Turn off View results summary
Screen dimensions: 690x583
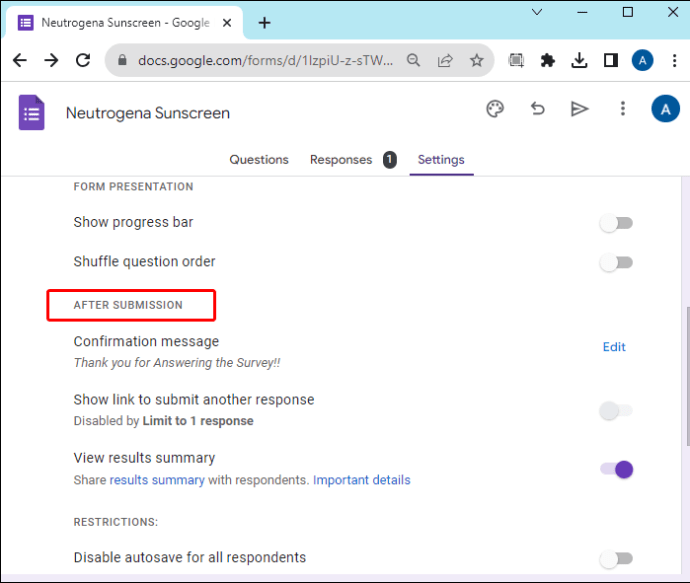pos(617,469)
